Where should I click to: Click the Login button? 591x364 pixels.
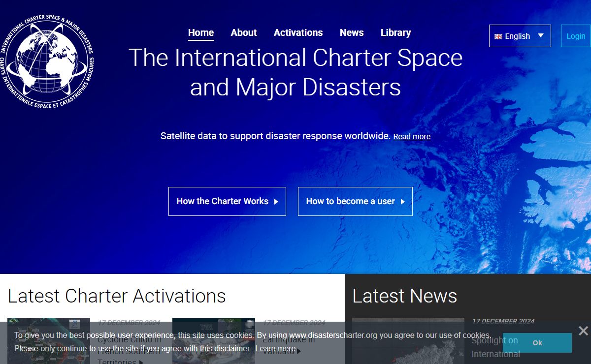[x=576, y=36]
